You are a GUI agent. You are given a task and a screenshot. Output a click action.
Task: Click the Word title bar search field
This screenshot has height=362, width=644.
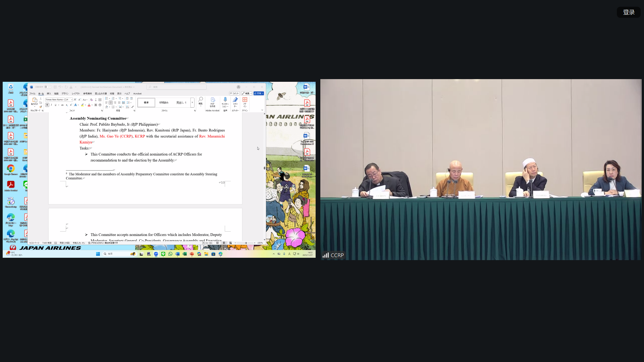pyautogui.click(x=176, y=87)
